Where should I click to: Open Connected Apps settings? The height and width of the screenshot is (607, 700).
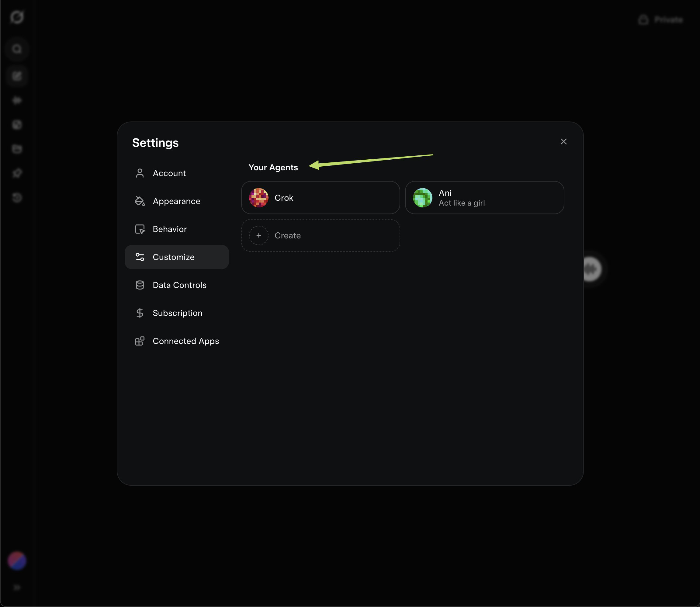click(185, 341)
